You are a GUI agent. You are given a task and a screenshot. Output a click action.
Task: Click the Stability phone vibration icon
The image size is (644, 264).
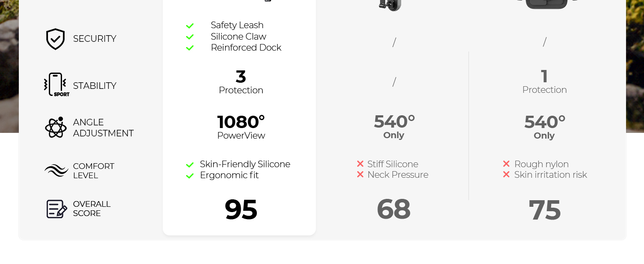tap(56, 84)
